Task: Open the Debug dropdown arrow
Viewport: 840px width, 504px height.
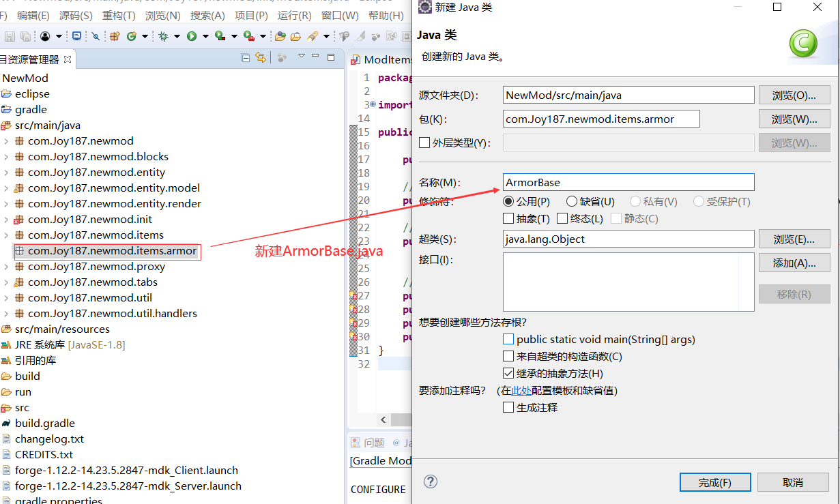Action: click(x=177, y=36)
